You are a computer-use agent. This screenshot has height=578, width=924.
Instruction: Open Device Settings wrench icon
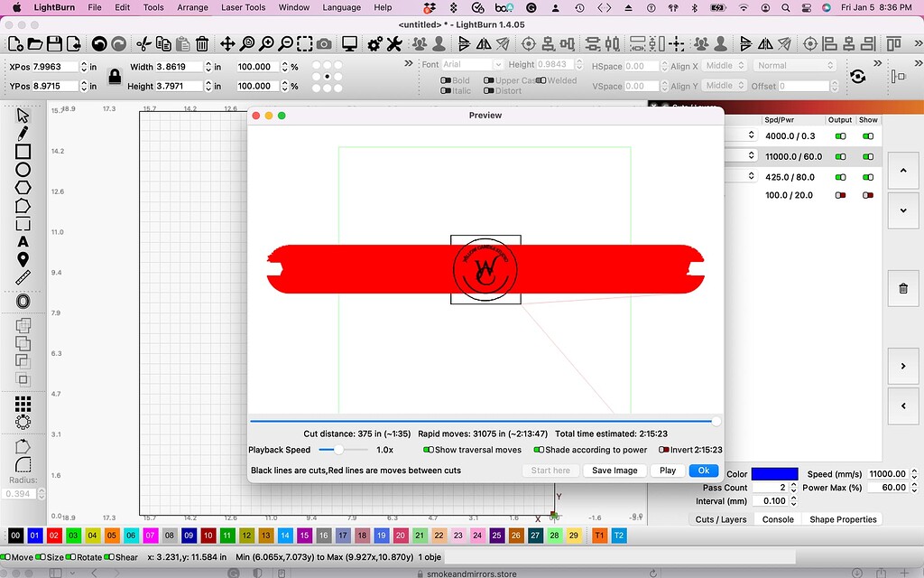[x=393, y=43]
